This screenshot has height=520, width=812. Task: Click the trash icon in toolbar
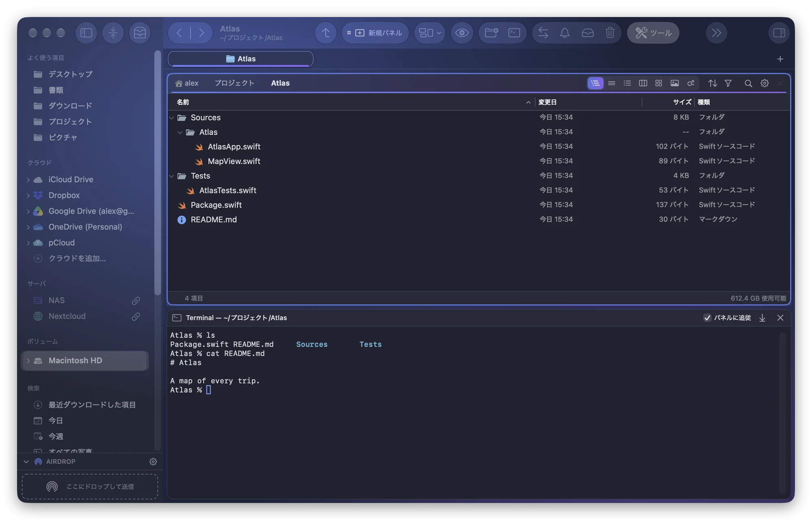coord(610,33)
